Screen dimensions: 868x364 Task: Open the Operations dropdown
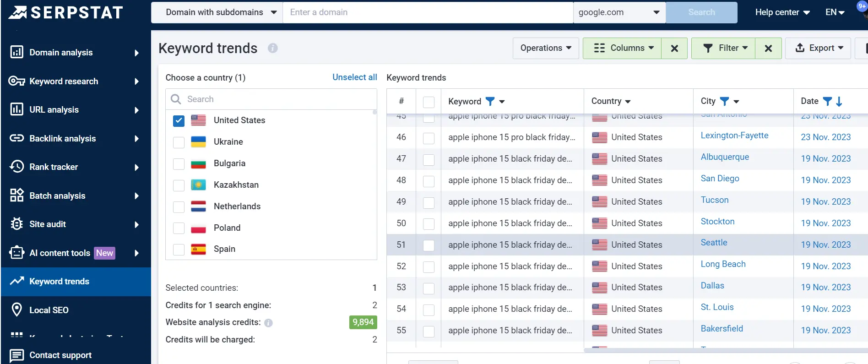[x=546, y=48]
